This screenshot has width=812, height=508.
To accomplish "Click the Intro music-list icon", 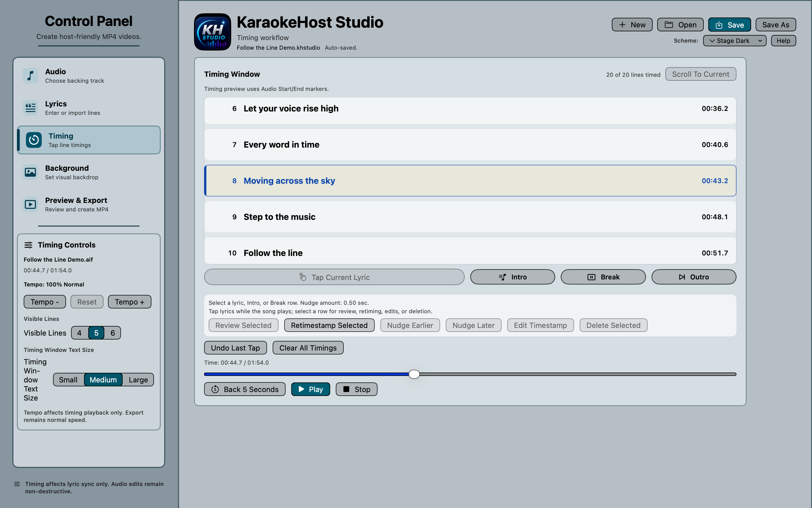I will (502, 277).
